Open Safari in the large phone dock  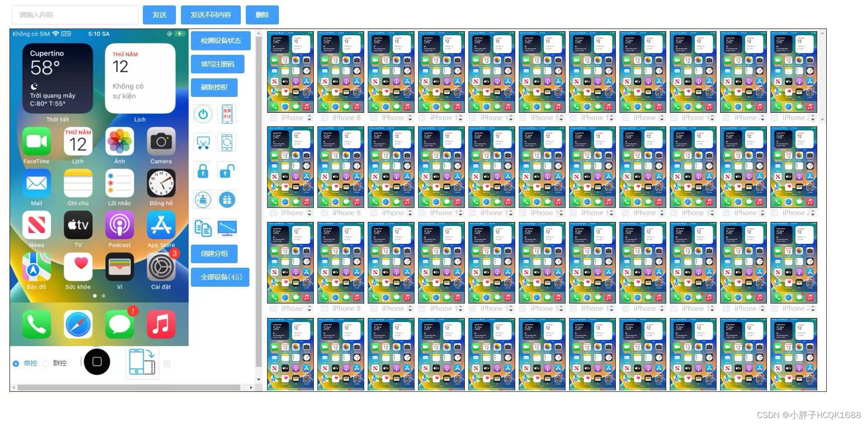tap(78, 324)
